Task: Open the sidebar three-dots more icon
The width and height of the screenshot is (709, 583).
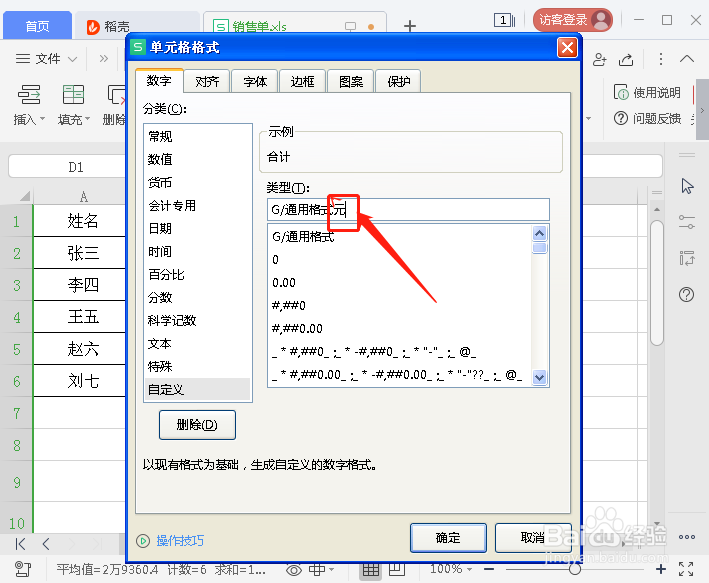Action: point(686,537)
